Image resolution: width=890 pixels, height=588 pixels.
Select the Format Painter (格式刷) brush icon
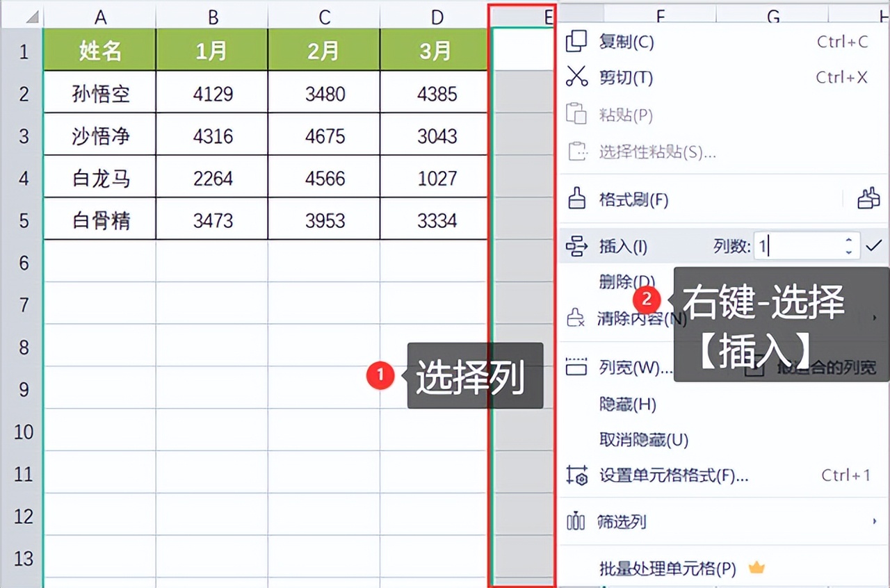[576, 199]
